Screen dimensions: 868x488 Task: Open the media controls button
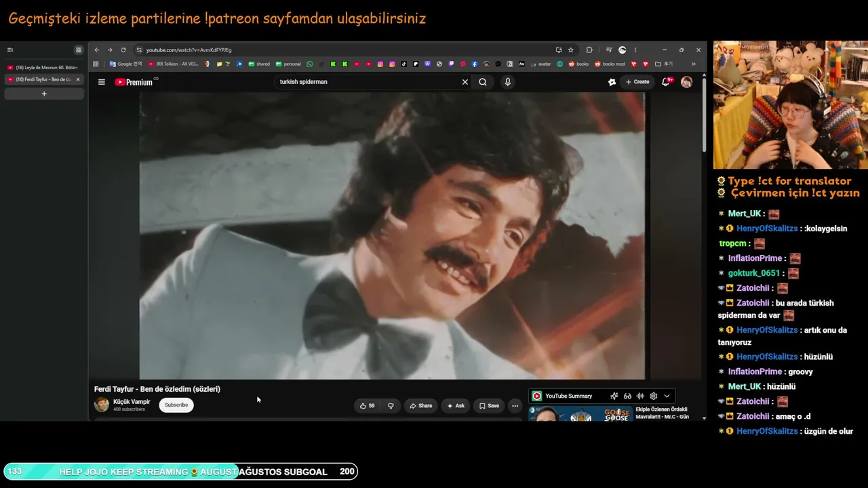pos(608,50)
